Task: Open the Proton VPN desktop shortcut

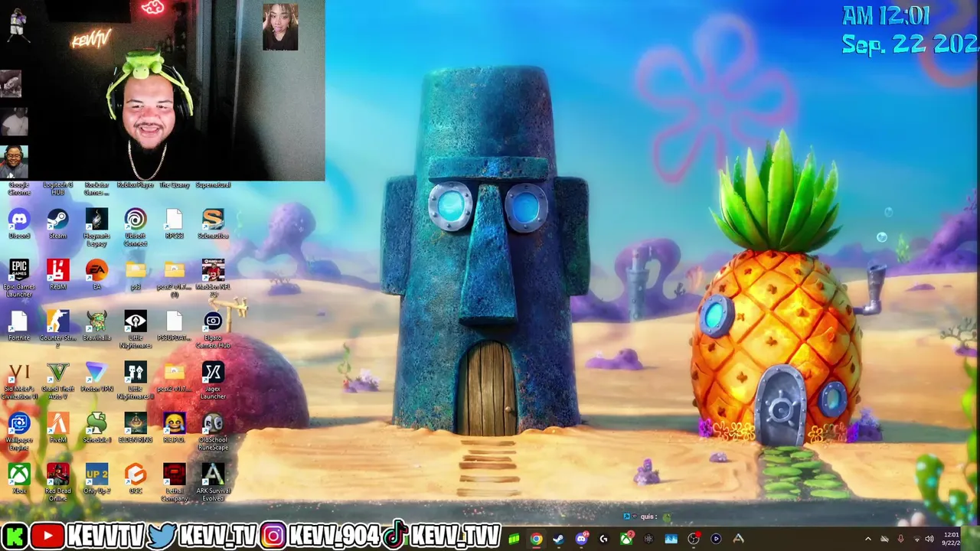Action: [x=96, y=377]
